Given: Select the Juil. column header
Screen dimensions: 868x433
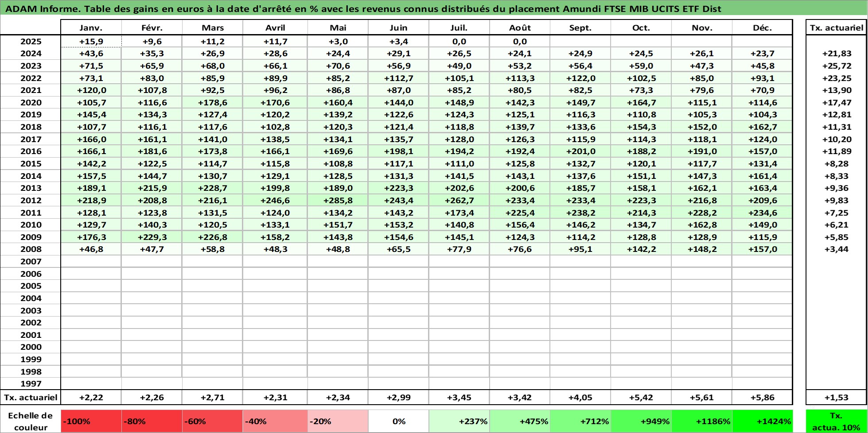Looking at the screenshot, I should [x=459, y=27].
